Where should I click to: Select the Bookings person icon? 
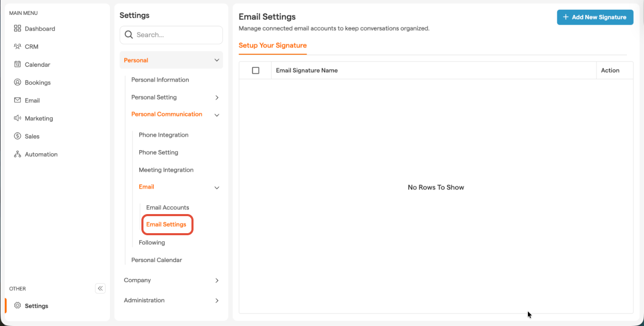click(18, 83)
